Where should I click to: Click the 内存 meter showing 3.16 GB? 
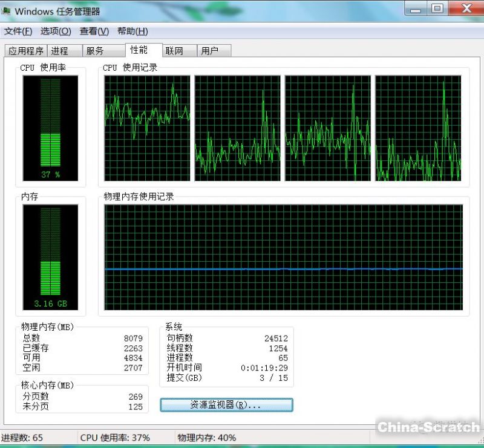point(50,256)
